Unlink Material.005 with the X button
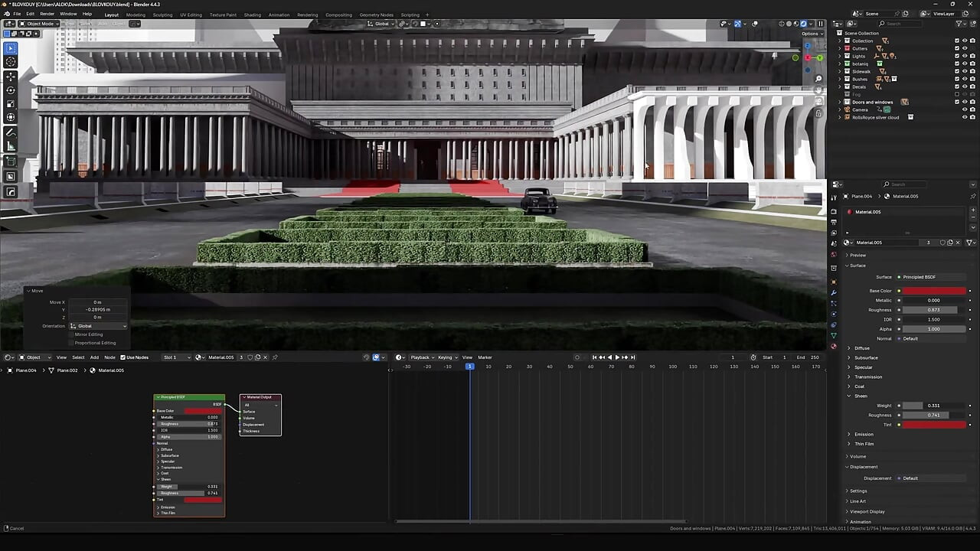This screenshot has height=551, width=980. (958, 243)
